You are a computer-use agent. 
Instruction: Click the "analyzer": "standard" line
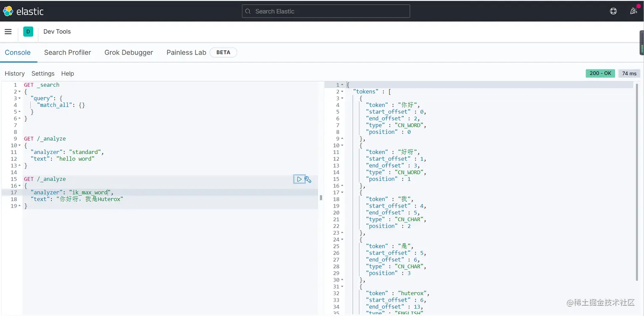pos(67,152)
